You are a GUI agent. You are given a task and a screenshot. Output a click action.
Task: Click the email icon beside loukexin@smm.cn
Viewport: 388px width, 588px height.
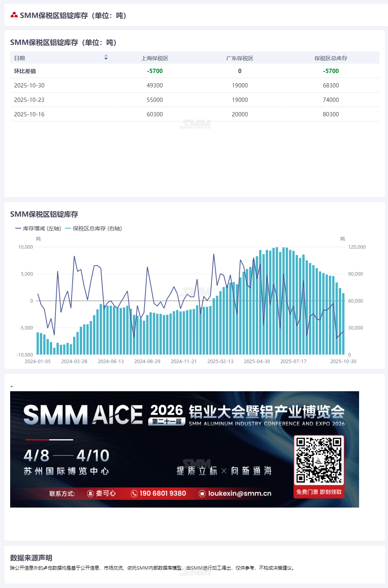coord(202,494)
